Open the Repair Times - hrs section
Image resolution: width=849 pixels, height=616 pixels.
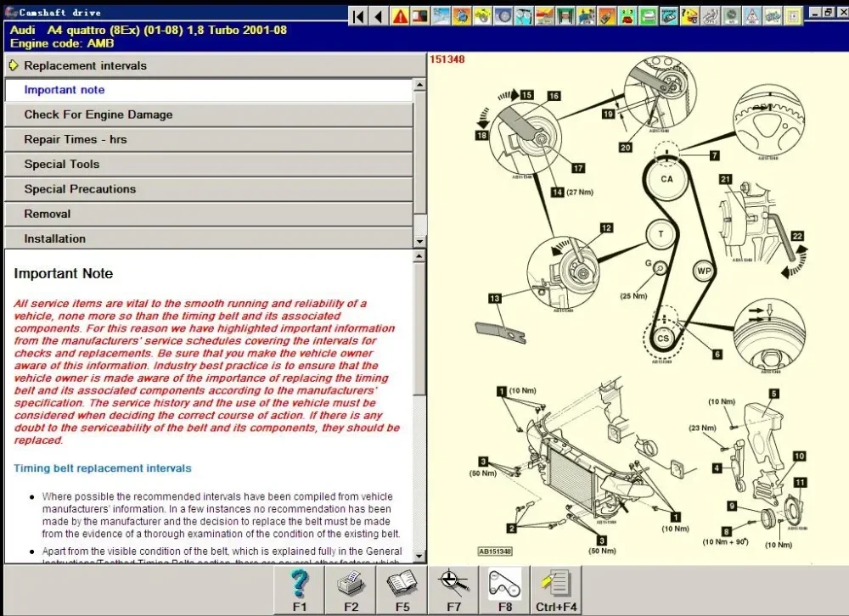coord(75,139)
